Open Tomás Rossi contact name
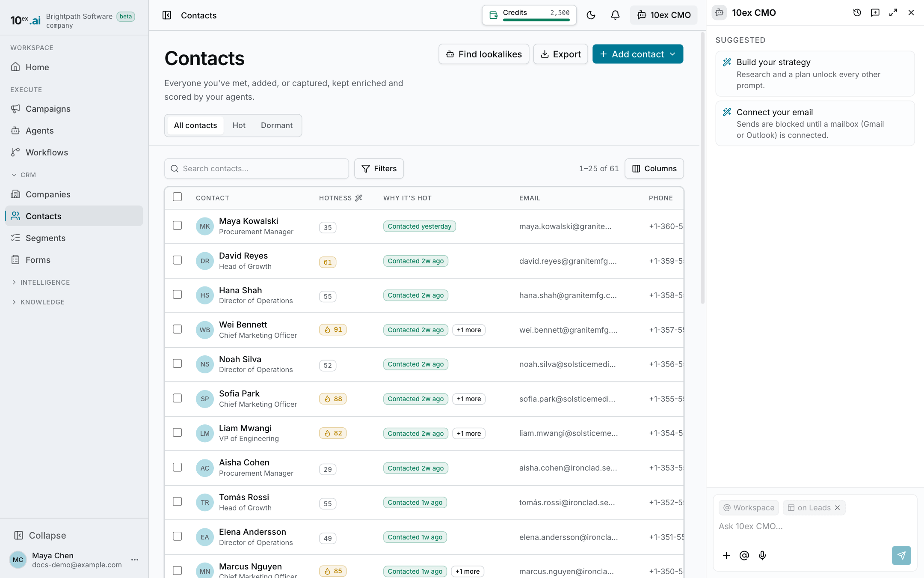924x578 pixels. point(244,497)
